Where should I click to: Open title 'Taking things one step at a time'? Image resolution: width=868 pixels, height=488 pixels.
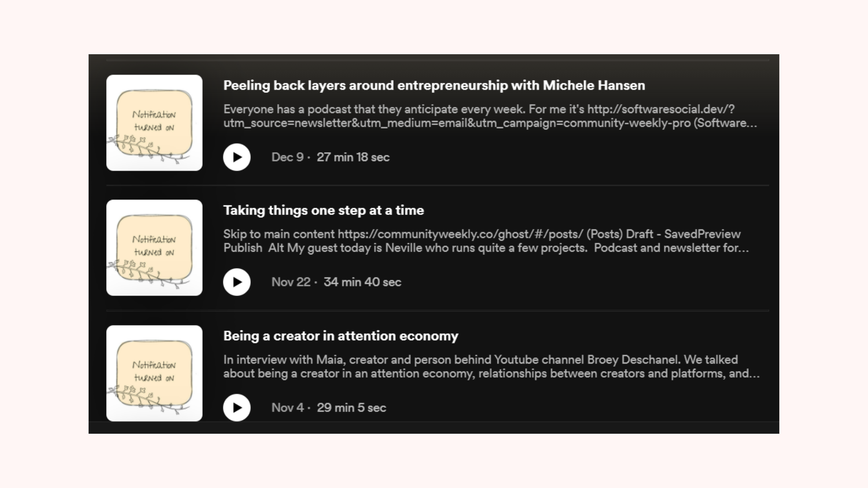(x=324, y=210)
